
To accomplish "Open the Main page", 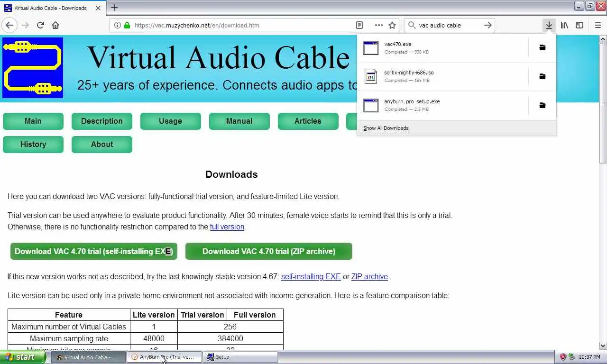I will [x=33, y=121].
